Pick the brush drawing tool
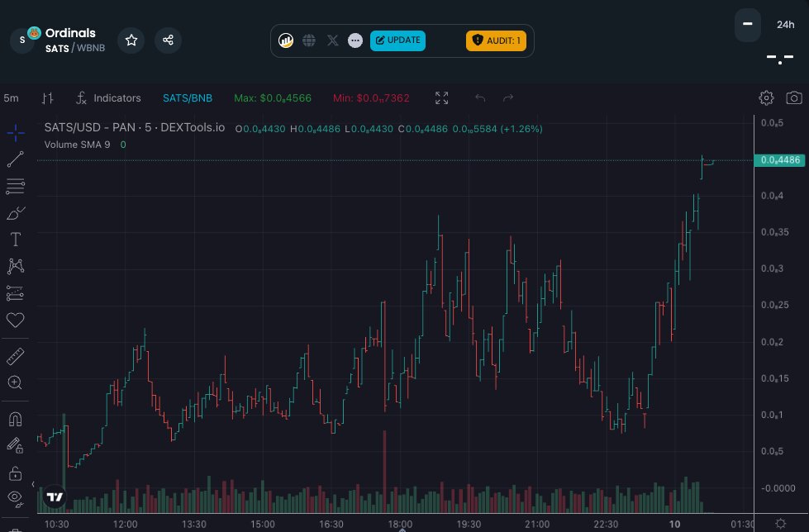The width and height of the screenshot is (809, 532). (16, 213)
